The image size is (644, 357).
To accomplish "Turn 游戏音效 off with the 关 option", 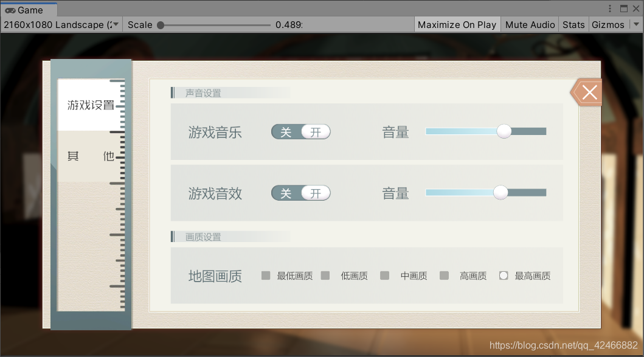I will pyautogui.click(x=286, y=193).
